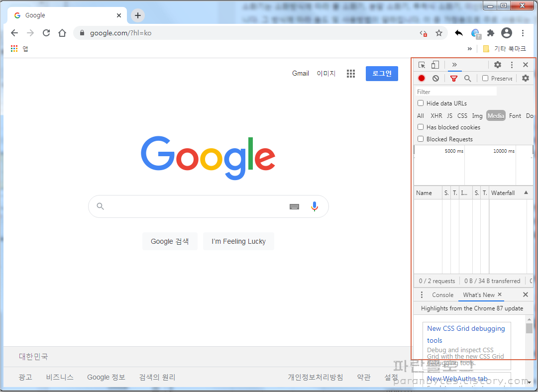The width and height of the screenshot is (538, 392).
Task: Open the Gmail link
Action: click(301, 74)
